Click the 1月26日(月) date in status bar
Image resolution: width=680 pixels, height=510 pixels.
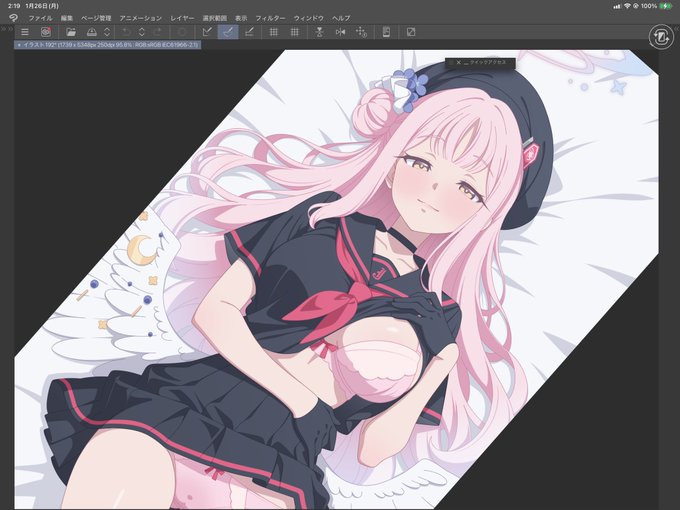[x=42, y=6]
